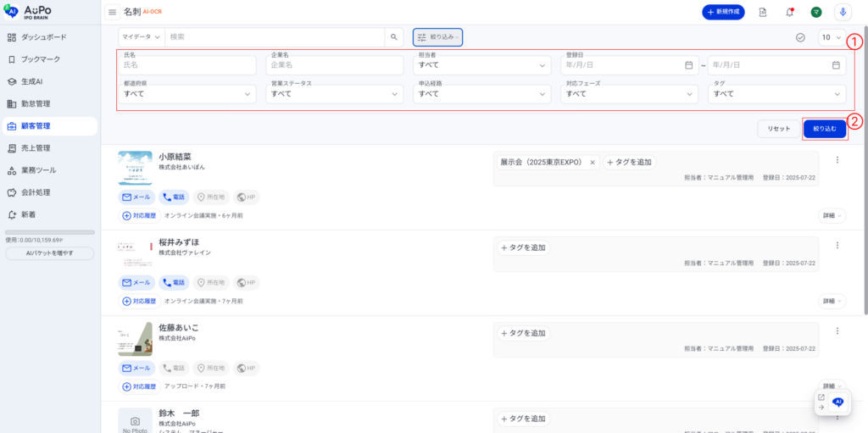Remove the 展示会（2025東京EXPO） tag
Viewport: 868px width, 433px height.
pyautogui.click(x=593, y=162)
